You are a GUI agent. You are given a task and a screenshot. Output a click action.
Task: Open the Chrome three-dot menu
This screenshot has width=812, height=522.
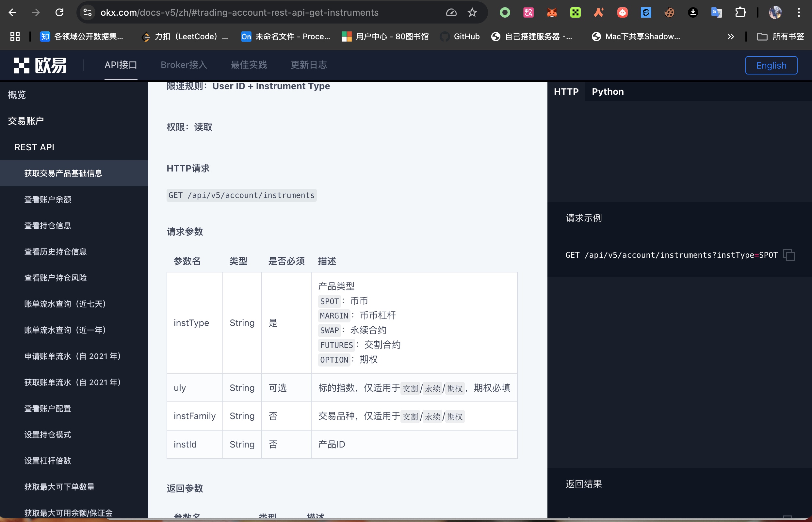[799, 12]
